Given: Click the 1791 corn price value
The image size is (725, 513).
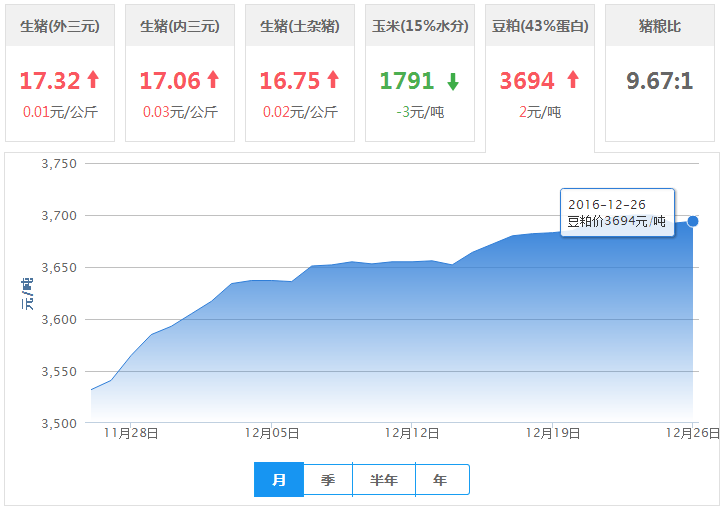Looking at the screenshot, I should click(x=407, y=80).
